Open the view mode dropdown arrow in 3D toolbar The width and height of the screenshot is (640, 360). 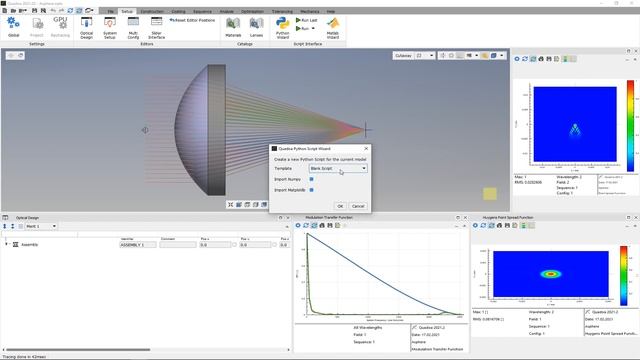coord(476,56)
